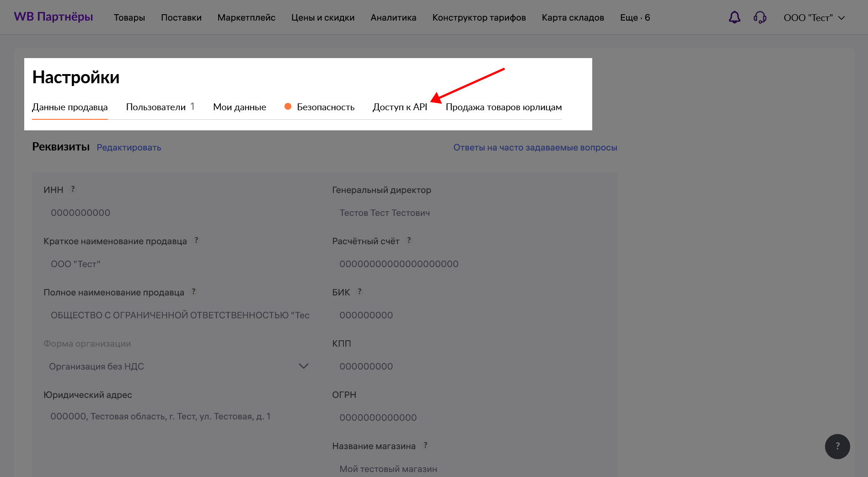Open Ответы на часто задаваемые вопросы link
The height and width of the screenshot is (477, 868).
point(535,148)
